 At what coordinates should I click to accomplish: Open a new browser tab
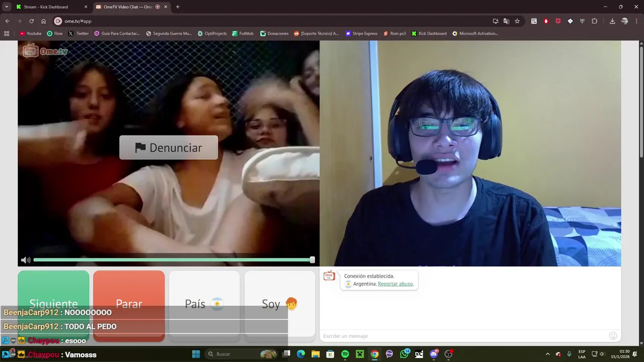[x=178, y=7]
